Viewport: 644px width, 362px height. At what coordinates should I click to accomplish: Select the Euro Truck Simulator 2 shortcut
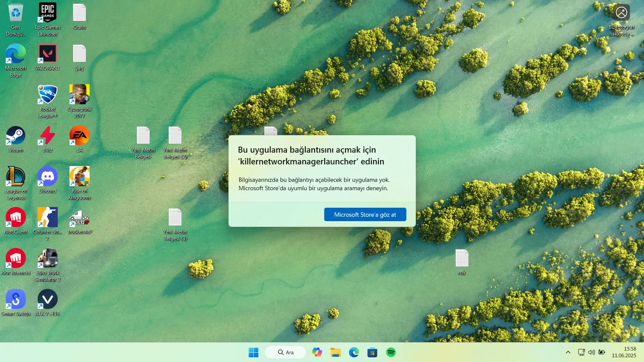tap(47, 265)
